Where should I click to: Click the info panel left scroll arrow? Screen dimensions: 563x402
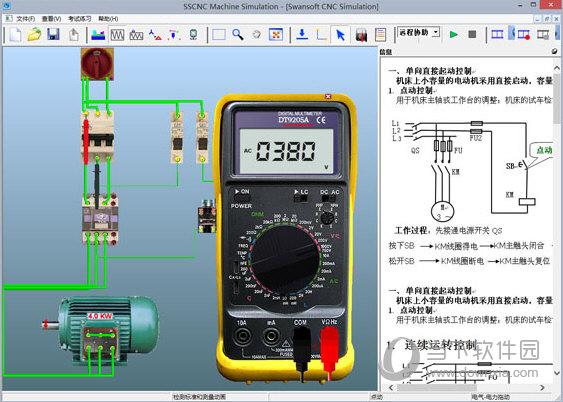coord(391,388)
